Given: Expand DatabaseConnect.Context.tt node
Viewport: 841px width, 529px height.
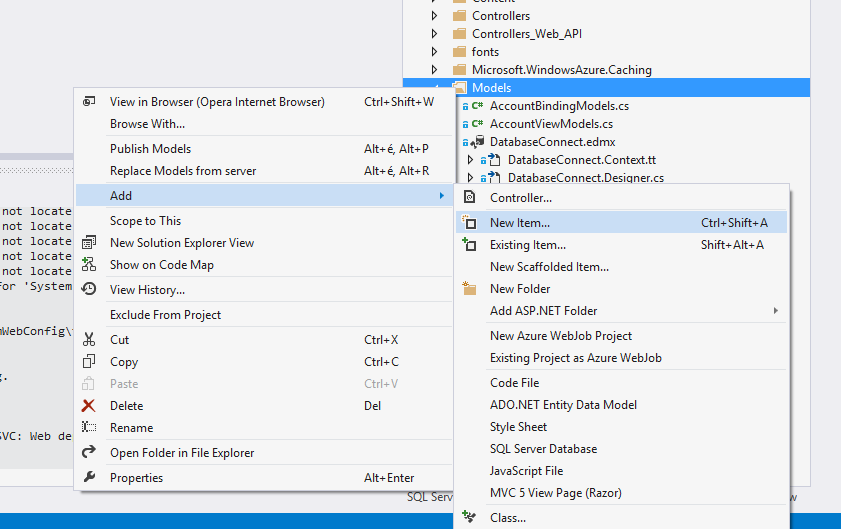Looking at the screenshot, I should [x=470, y=160].
